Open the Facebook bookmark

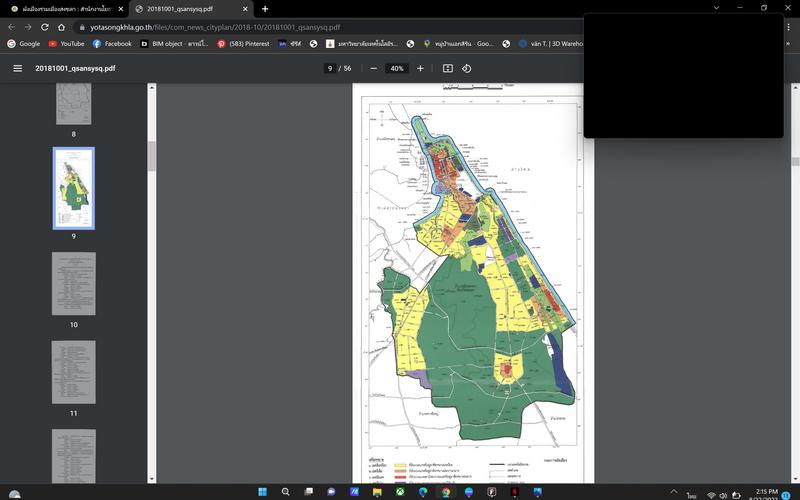pos(112,44)
